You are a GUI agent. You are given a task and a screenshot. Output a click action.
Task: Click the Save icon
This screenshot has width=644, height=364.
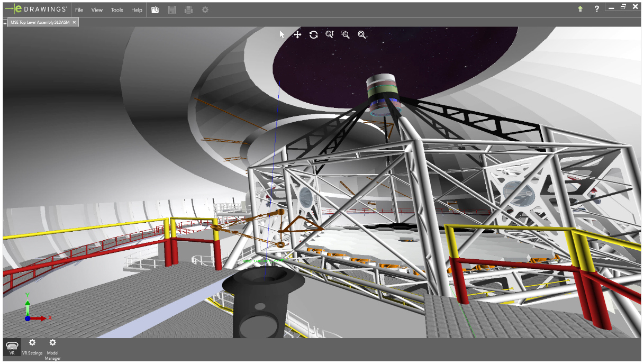click(171, 9)
